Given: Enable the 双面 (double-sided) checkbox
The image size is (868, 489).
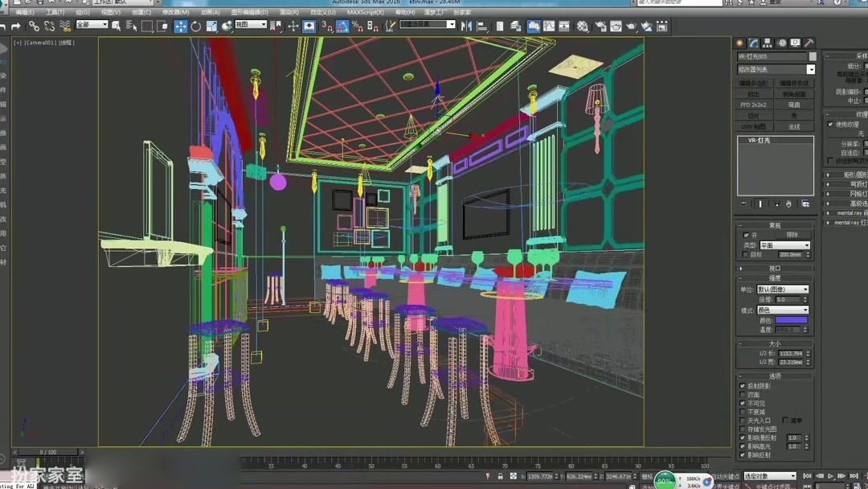Looking at the screenshot, I should pos(742,394).
